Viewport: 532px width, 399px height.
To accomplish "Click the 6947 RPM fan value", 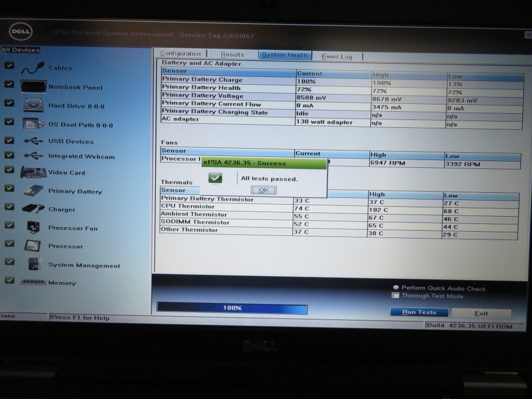I will coord(388,163).
